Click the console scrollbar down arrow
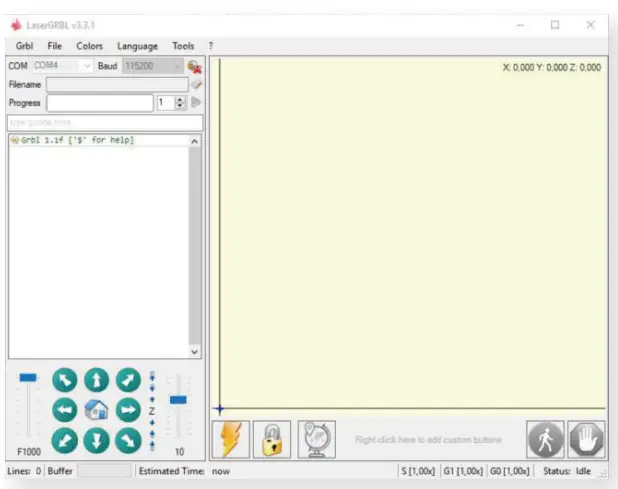Screen dimensions: 618x489 click(x=194, y=352)
